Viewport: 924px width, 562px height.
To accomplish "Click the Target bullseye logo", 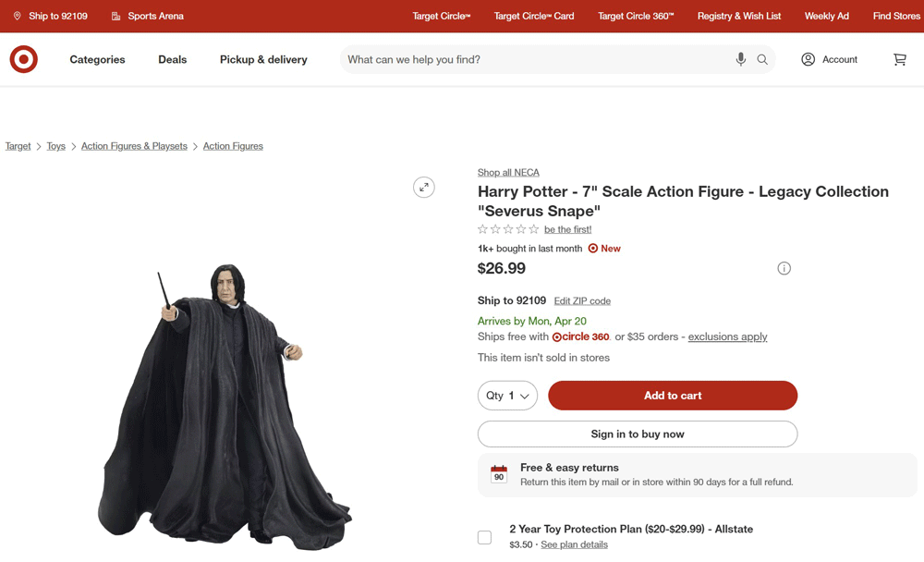I will [23, 59].
